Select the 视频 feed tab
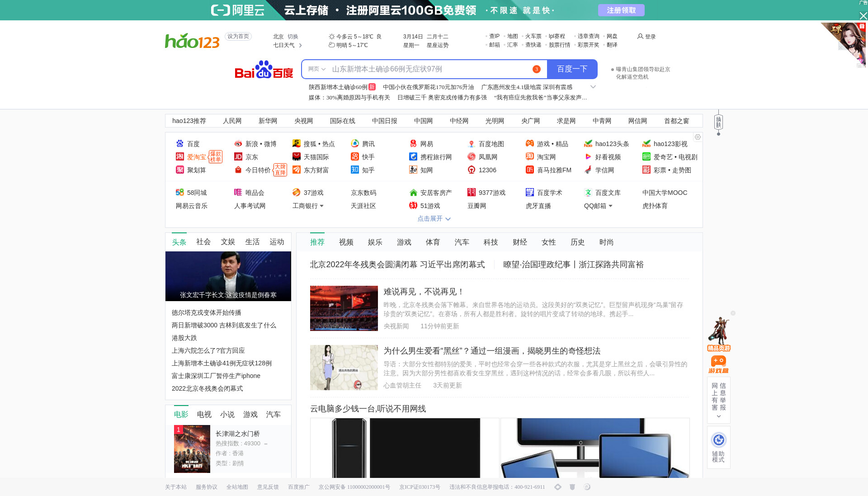 click(x=346, y=242)
